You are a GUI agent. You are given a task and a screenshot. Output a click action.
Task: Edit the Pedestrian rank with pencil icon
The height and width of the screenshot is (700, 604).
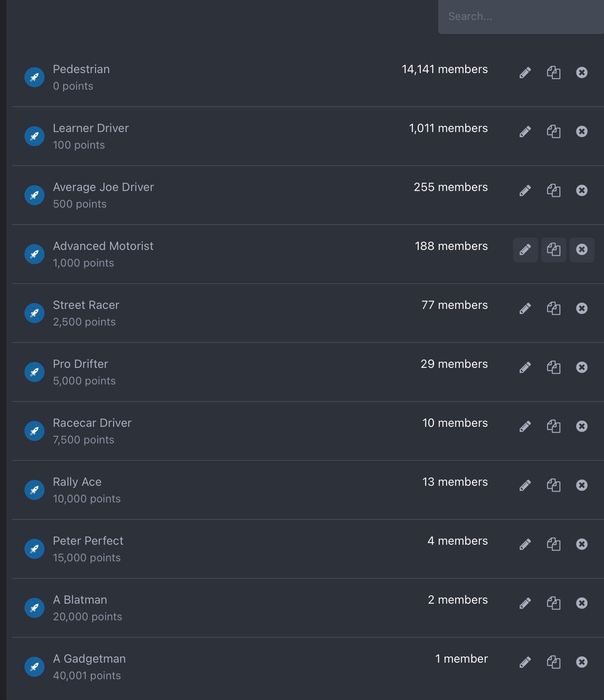tap(525, 73)
